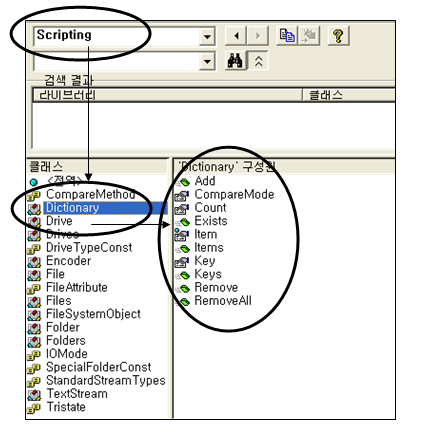This screenshot has height=425, width=432.
Task: Select the TextStream class
Action: [77, 394]
